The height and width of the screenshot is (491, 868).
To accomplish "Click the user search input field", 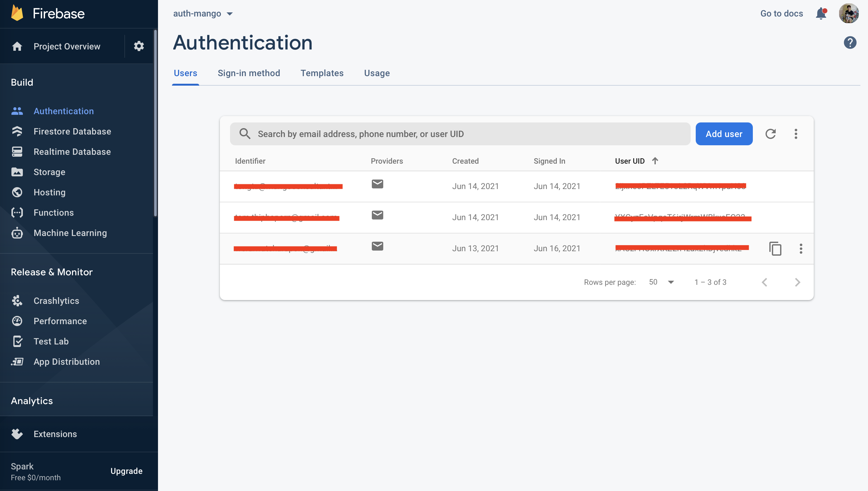I will click(x=460, y=134).
